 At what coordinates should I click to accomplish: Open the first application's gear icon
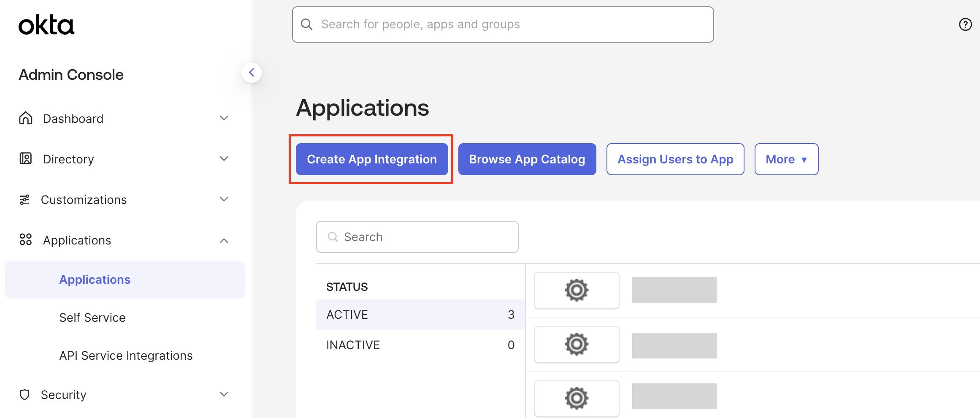point(577,290)
